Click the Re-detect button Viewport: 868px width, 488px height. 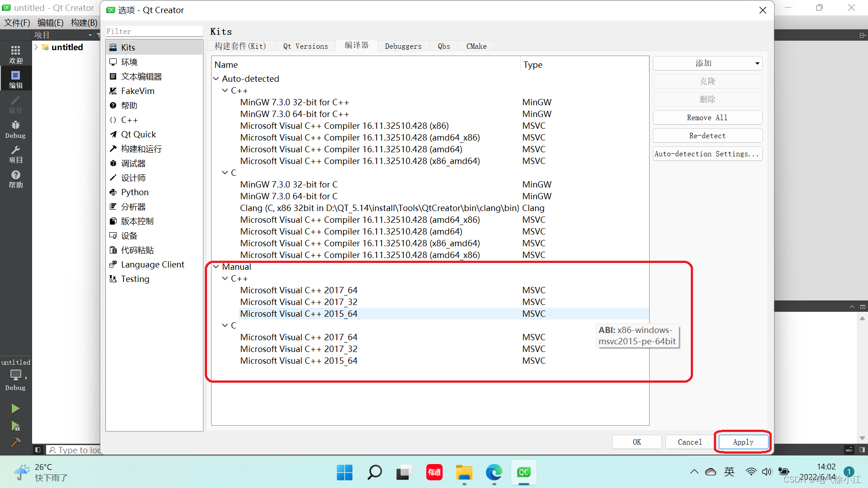point(708,135)
